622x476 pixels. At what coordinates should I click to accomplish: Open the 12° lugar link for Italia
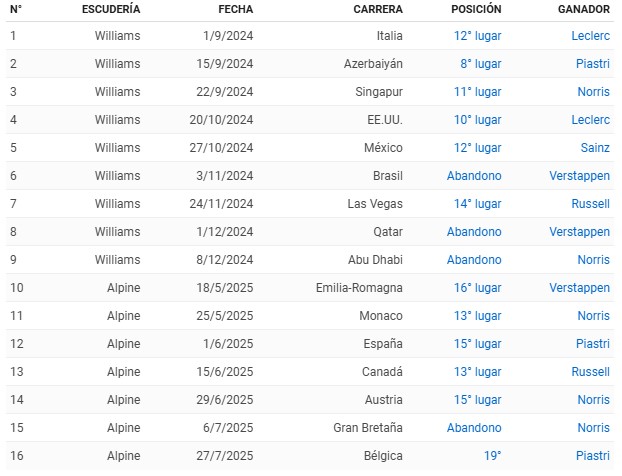[x=477, y=36]
